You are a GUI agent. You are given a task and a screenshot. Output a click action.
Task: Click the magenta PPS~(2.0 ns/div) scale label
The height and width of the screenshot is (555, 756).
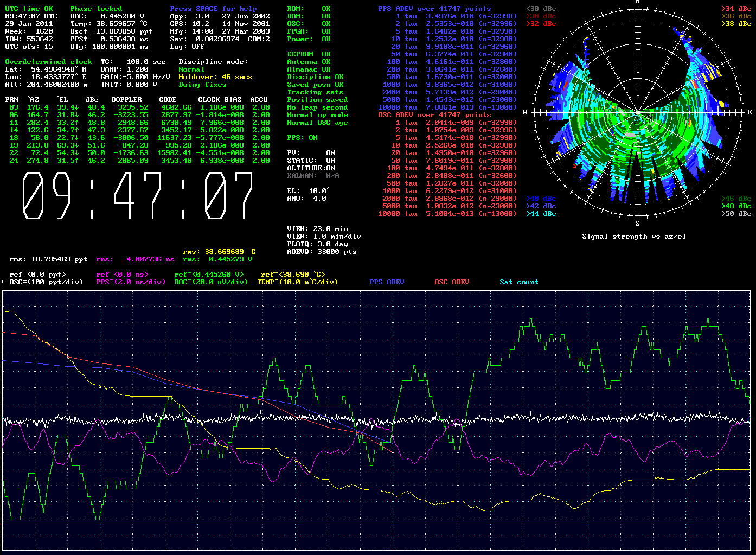pos(131,282)
